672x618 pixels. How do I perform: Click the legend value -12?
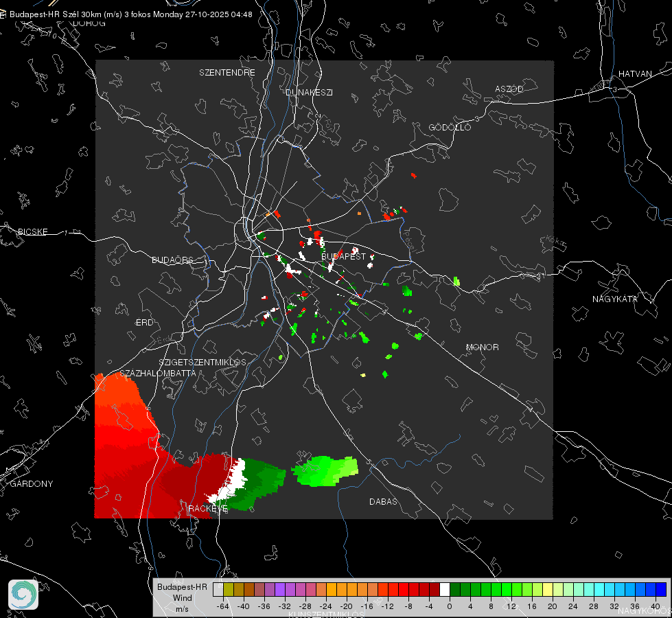click(x=387, y=606)
